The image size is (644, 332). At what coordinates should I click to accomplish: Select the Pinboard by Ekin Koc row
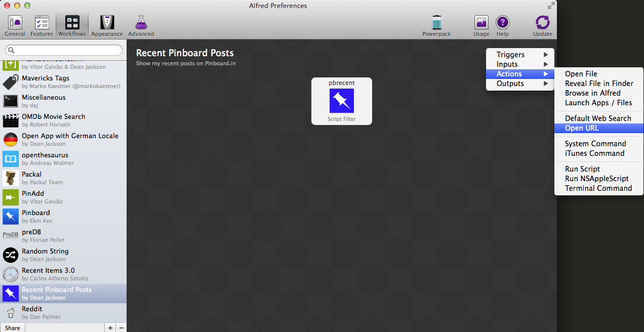click(63, 217)
